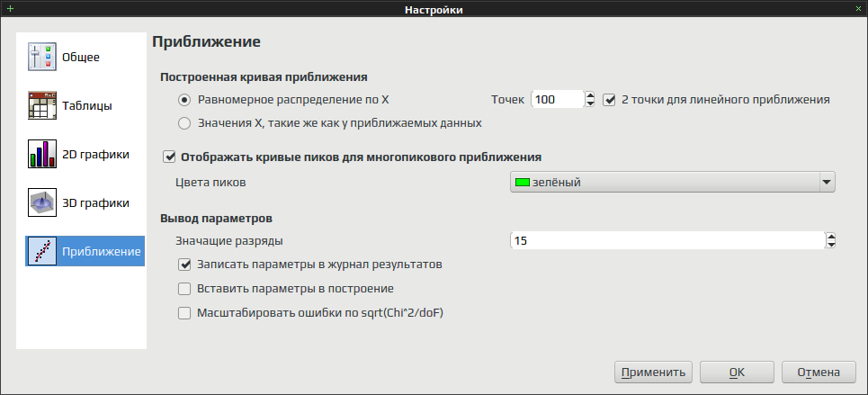The width and height of the screenshot is (868, 395).
Task: Click the Значащие разряды field showing 15
Action: 667,241
